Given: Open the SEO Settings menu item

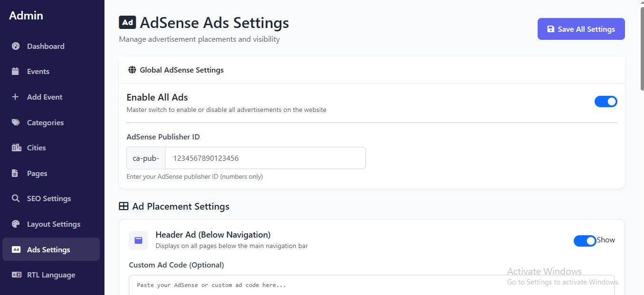Looking at the screenshot, I should pyautogui.click(x=49, y=199).
